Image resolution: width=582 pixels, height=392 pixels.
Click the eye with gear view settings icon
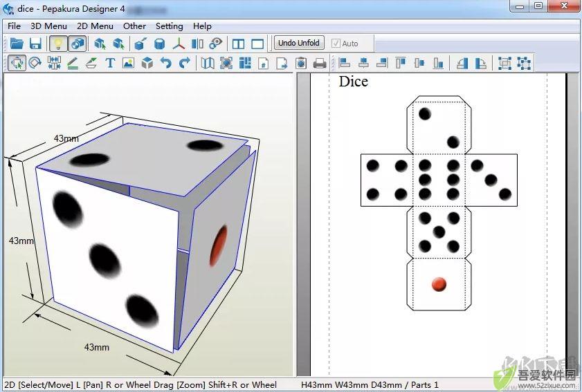[x=216, y=44]
